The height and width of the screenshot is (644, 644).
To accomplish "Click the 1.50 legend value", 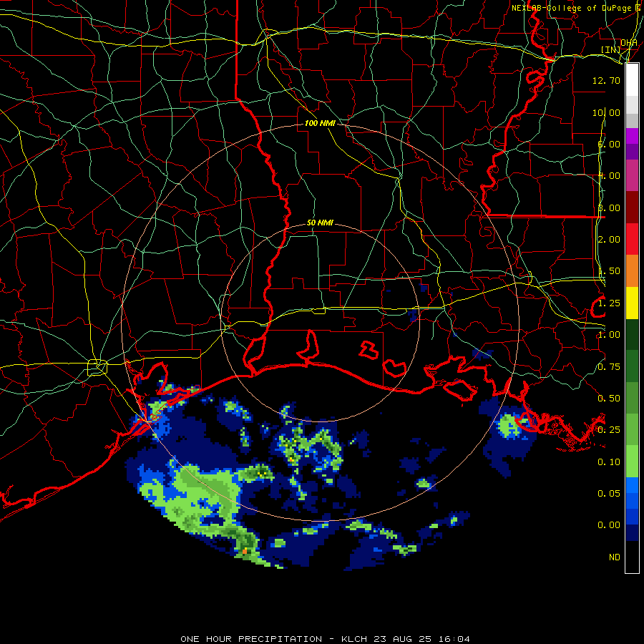I will pyautogui.click(x=609, y=271).
